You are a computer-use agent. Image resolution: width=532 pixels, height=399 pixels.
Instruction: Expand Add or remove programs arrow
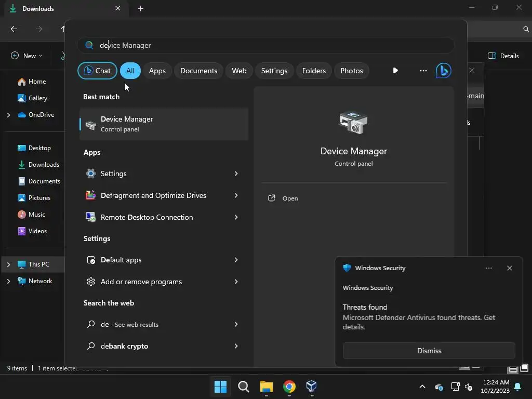236,282
